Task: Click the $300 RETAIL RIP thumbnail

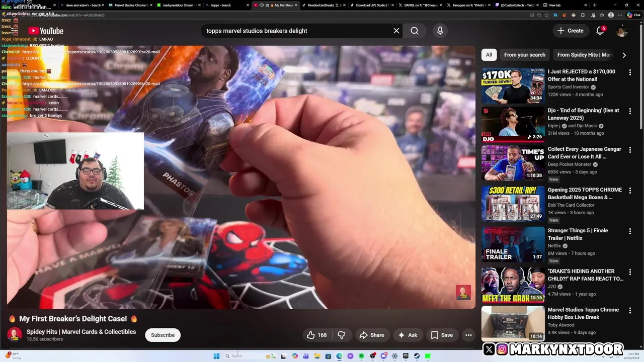Action: (513, 204)
